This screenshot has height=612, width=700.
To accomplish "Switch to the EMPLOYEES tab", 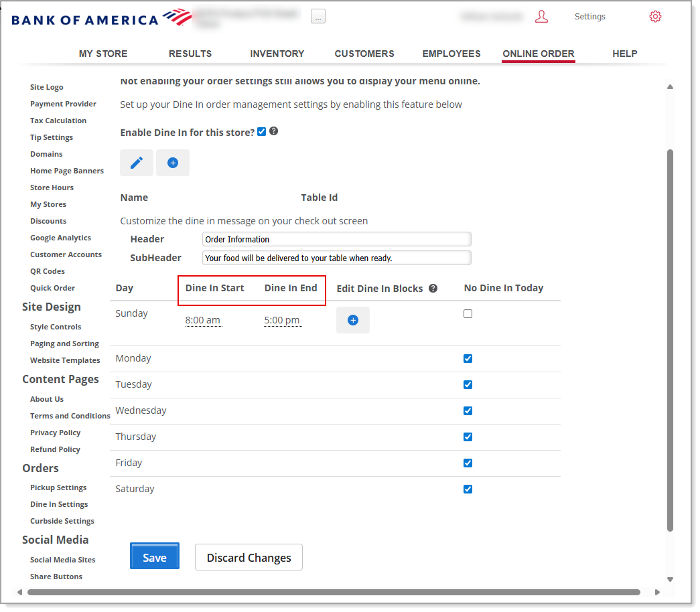I will pos(451,54).
